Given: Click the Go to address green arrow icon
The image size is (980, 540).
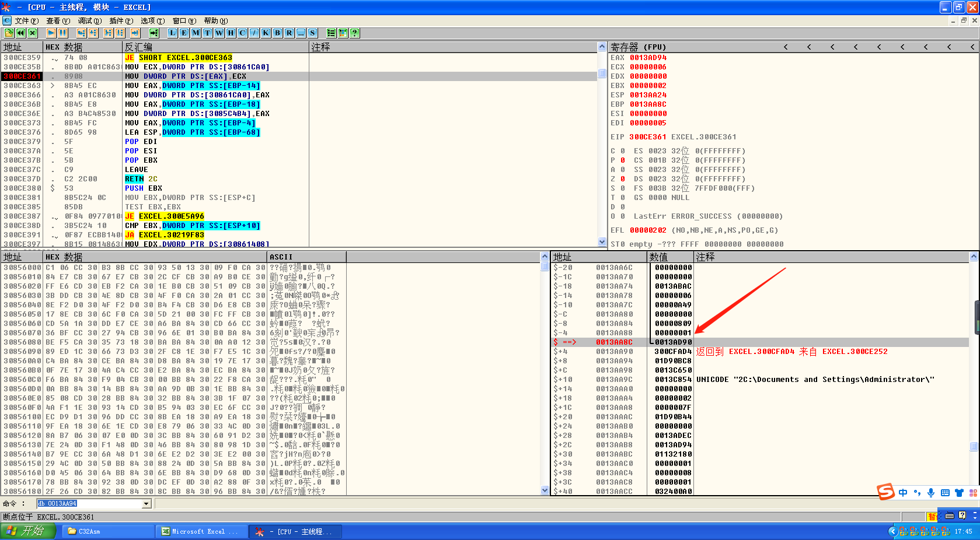Looking at the screenshot, I should [154, 33].
